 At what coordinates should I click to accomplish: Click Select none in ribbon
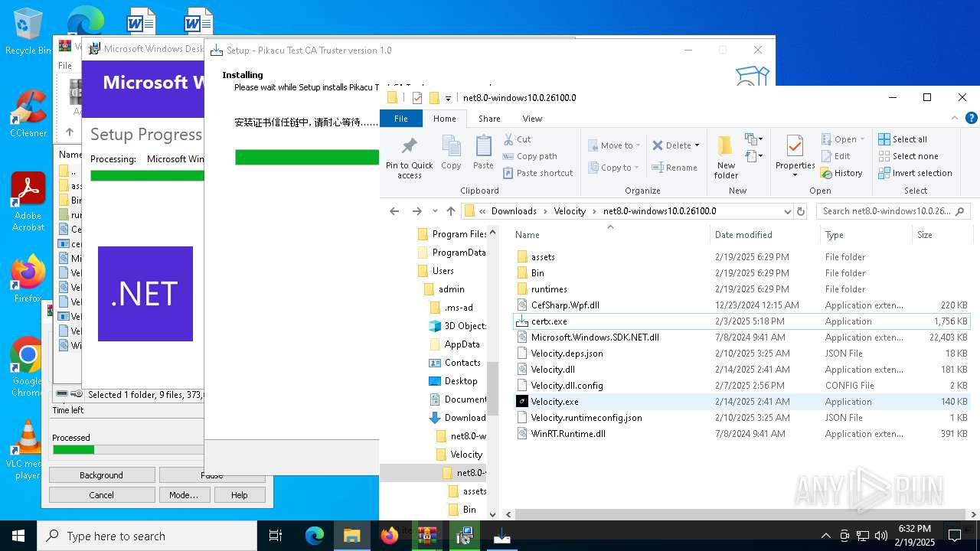point(908,156)
